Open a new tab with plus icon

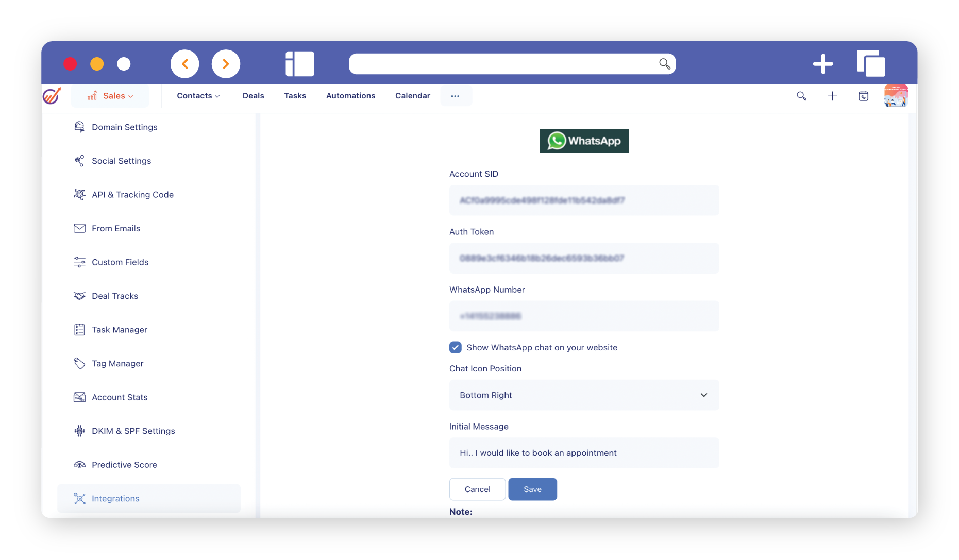pyautogui.click(x=822, y=64)
